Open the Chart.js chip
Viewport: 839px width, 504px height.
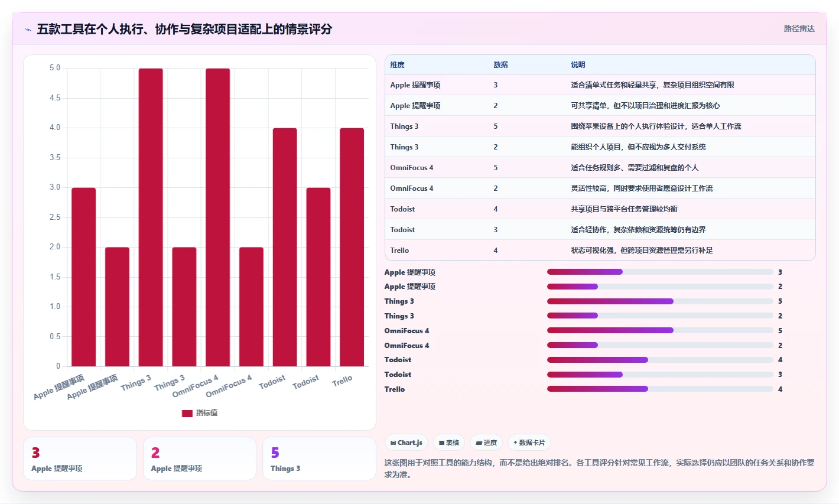tap(407, 443)
